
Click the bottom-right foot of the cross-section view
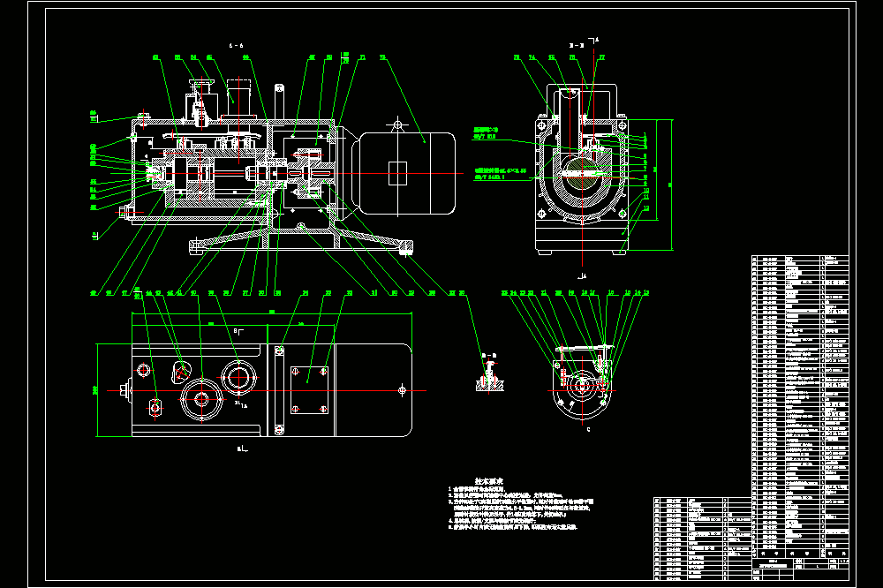point(620,253)
